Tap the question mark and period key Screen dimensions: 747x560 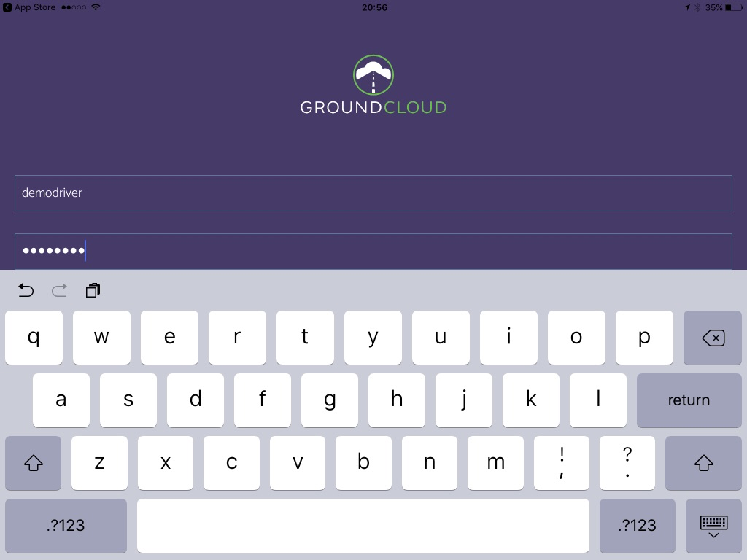tap(627, 463)
